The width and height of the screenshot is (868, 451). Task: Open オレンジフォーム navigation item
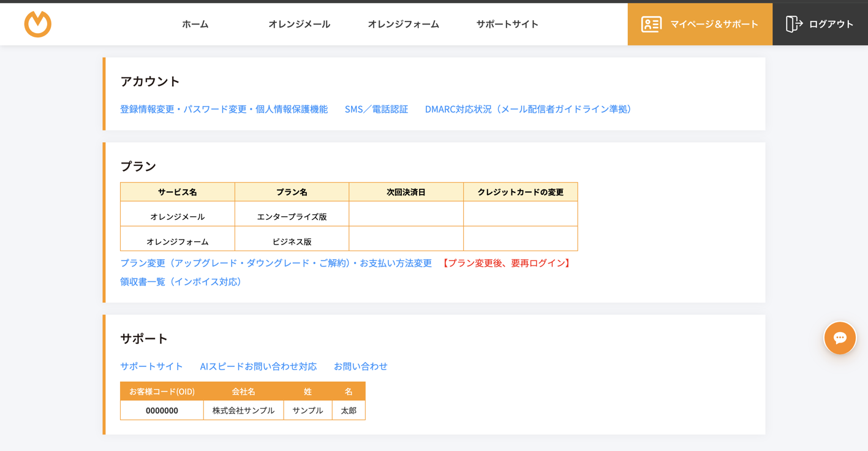tap(403, 24)
